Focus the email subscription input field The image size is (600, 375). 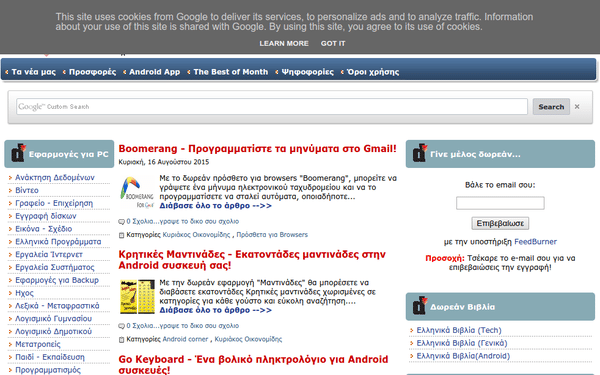(500, 203)
